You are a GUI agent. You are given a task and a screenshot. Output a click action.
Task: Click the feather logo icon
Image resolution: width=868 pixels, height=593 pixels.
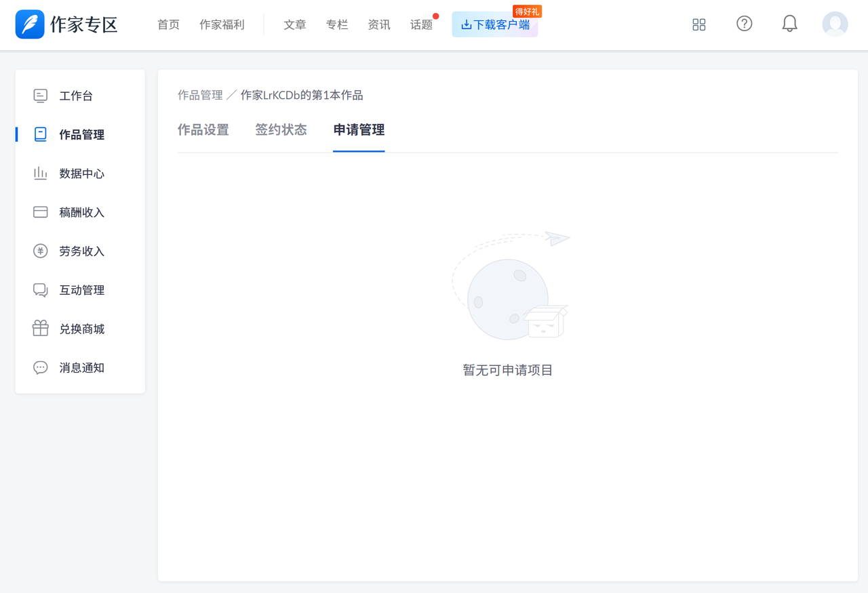point(30,24)
